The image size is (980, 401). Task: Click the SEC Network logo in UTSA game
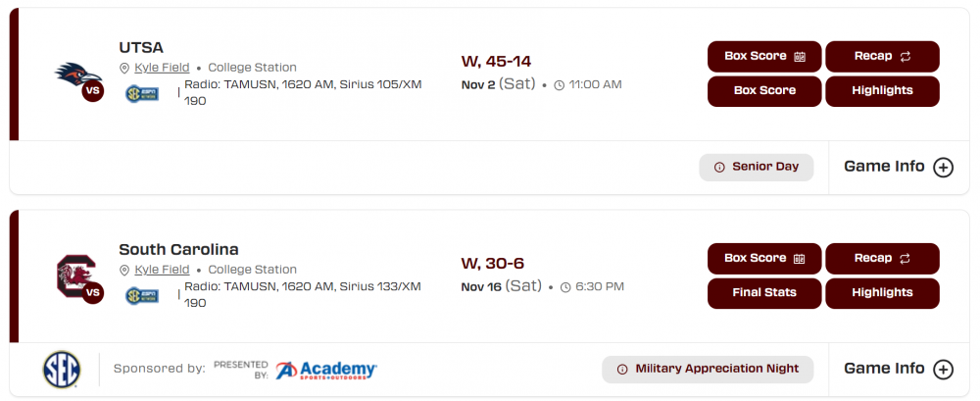(x=142, y=93)
